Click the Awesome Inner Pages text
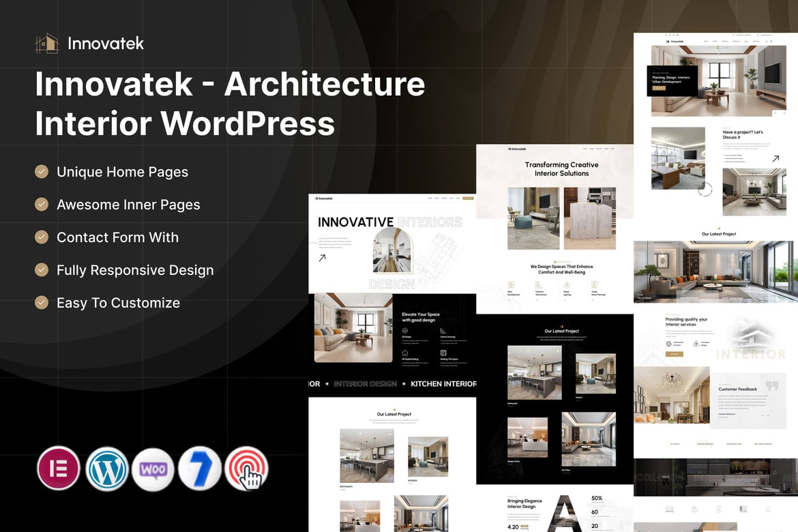The image size is (798, 532). pos(128,205)
